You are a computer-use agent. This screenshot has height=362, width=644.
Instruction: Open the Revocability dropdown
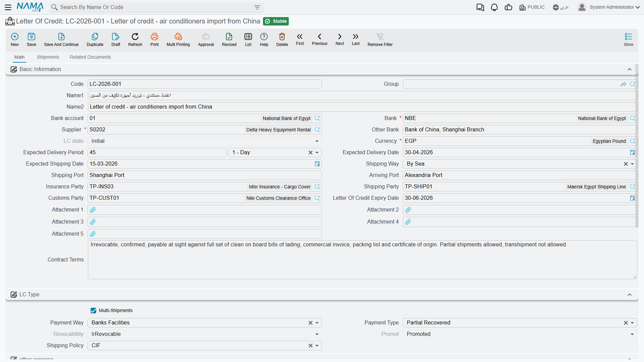click(x=317, y=334)
